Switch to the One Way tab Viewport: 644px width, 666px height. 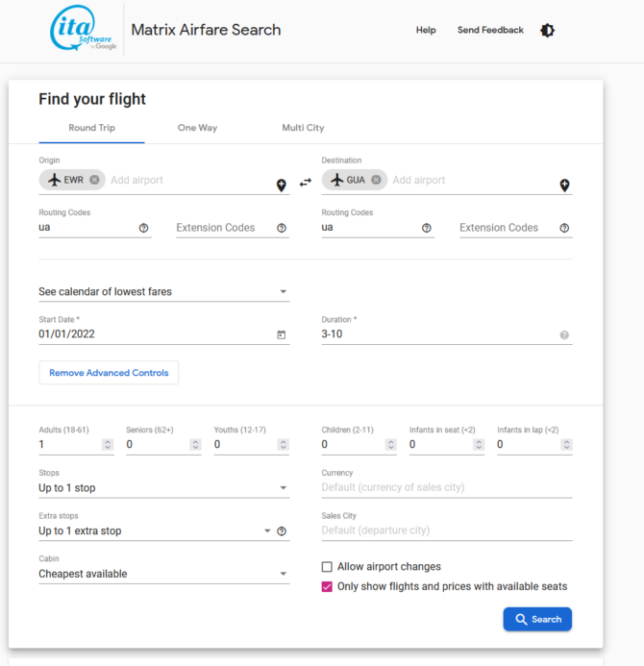[198, 128]
